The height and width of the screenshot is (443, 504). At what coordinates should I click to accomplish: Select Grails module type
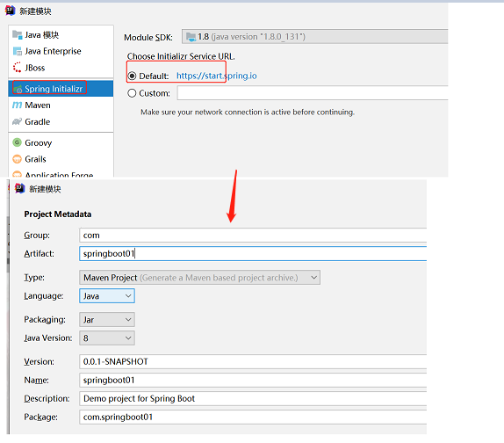[x=61, y=159]
